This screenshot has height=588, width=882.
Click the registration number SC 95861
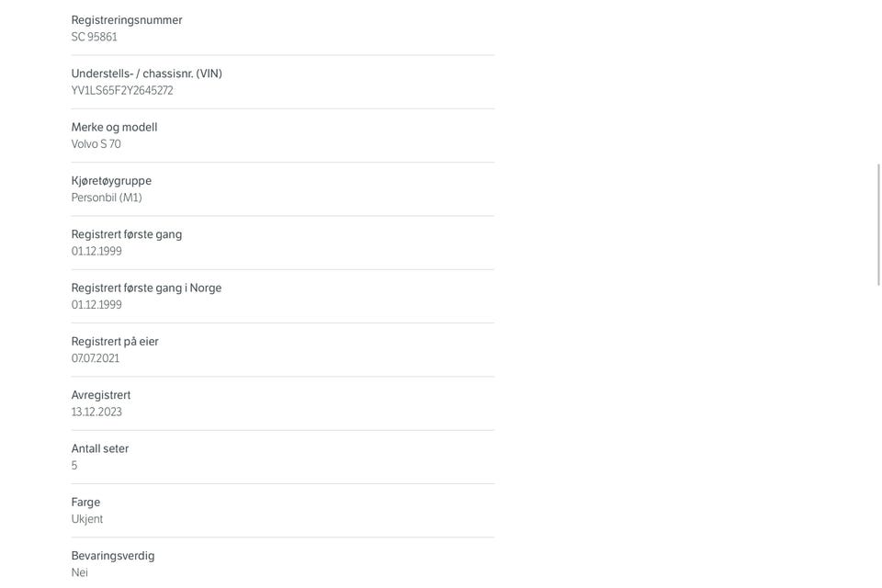click(94, 37)
